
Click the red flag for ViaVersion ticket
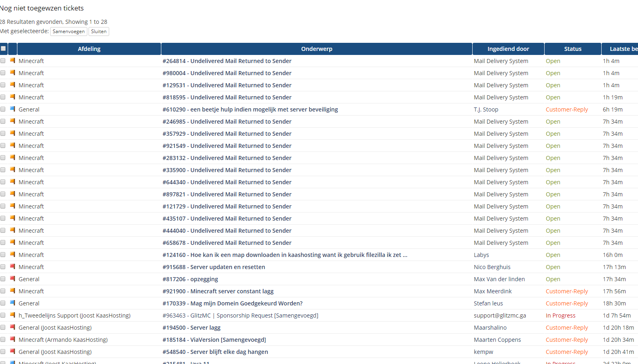pos(13,339)
